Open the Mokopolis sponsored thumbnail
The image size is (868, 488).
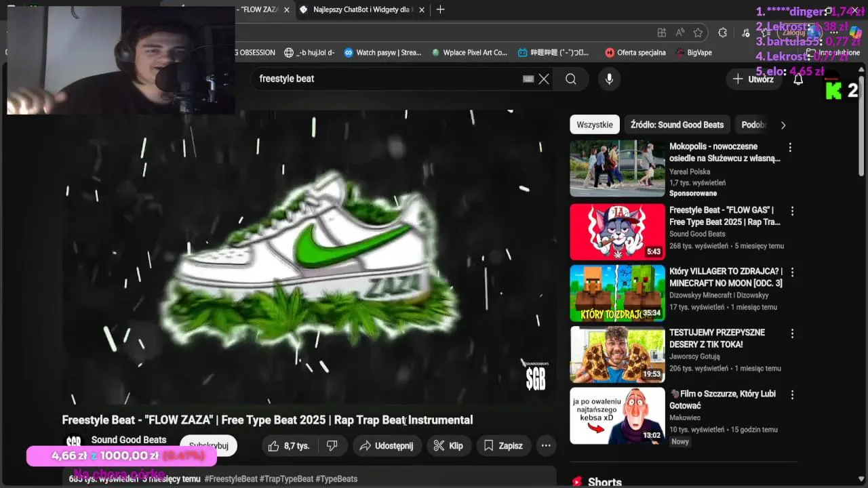617,169
